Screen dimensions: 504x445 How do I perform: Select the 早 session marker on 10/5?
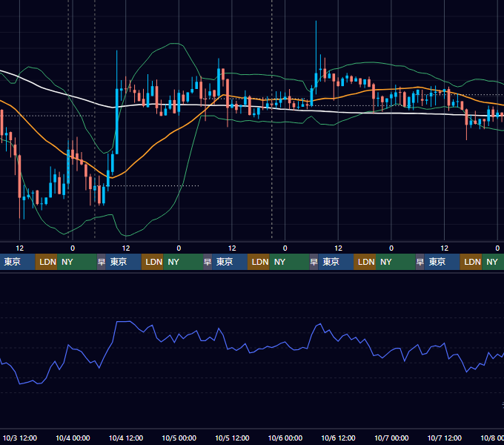point(208,262)
